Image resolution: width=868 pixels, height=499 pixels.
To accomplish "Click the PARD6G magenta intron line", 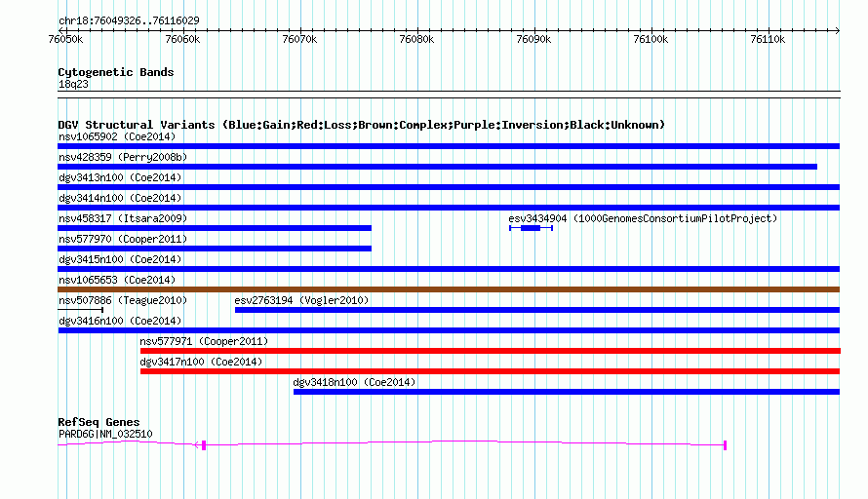I will point(465,441).
